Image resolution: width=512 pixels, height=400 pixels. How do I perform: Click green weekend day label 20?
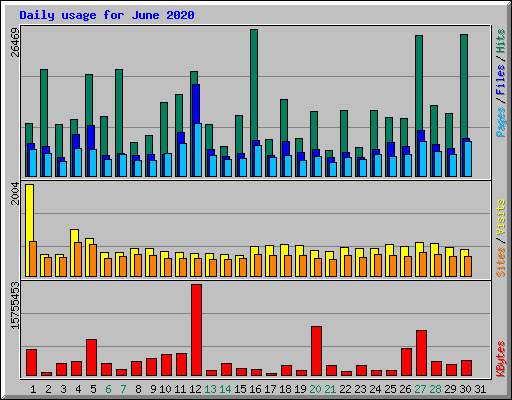pyautogui.click(x=315, y=389)
